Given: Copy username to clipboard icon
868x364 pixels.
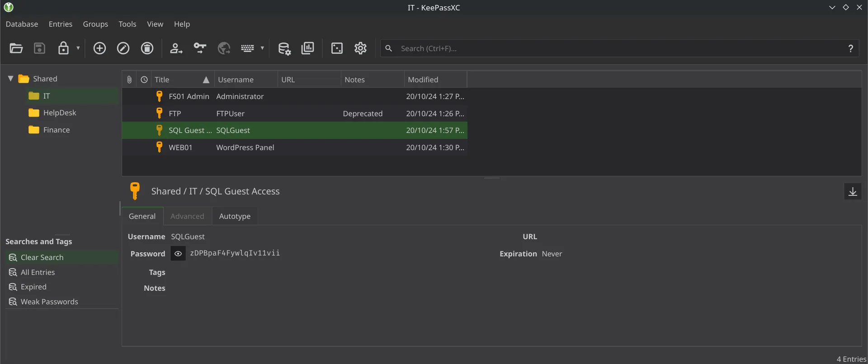Looking at the screenshot, I should [176, 48].
